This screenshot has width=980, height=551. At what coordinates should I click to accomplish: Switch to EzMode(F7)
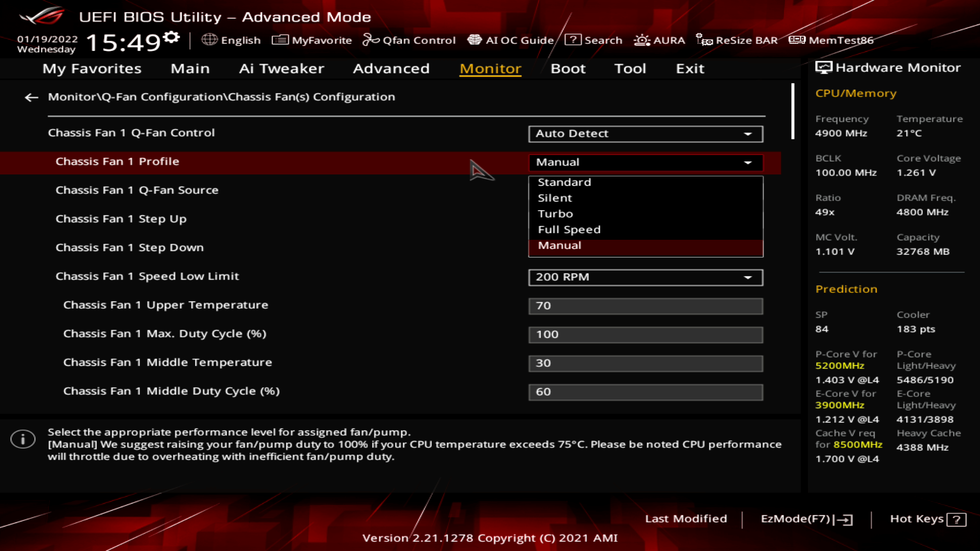pos(806,519)
